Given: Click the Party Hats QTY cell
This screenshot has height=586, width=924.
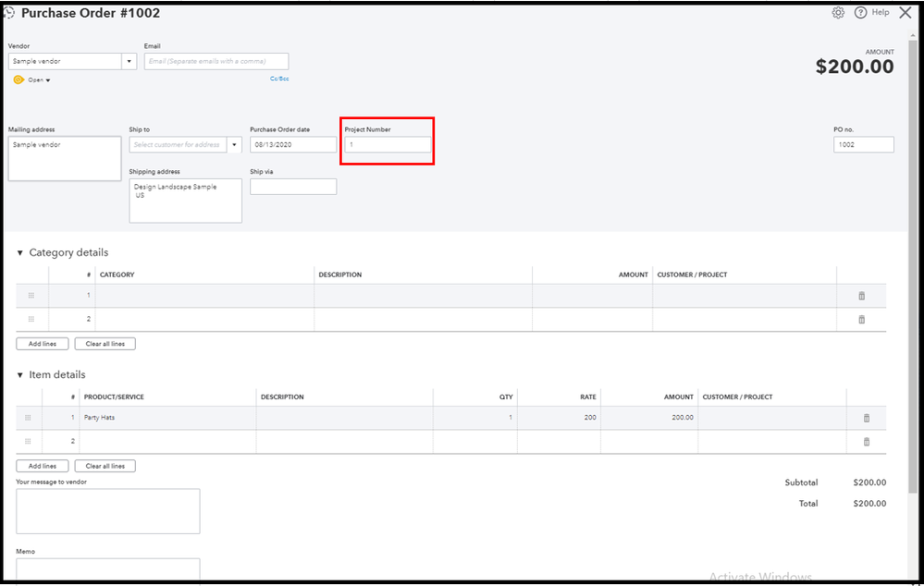Looking at the screenshot, I should [x=475, y=418].
